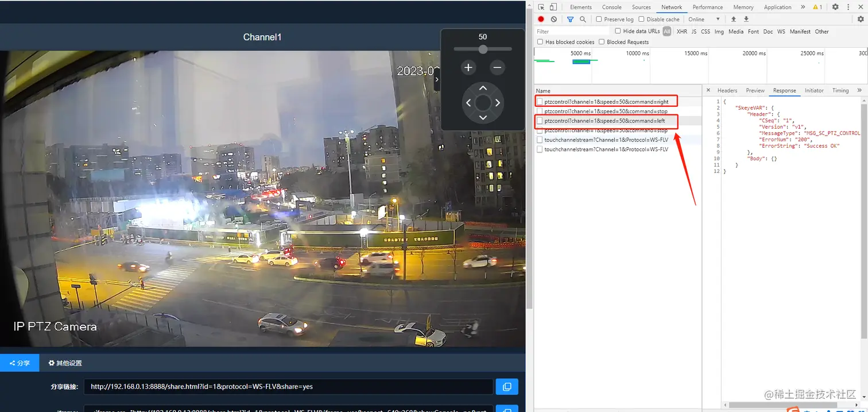The image size is (868, 412).
Task: Filter requests by JS
Action: [x=694, y=32]
